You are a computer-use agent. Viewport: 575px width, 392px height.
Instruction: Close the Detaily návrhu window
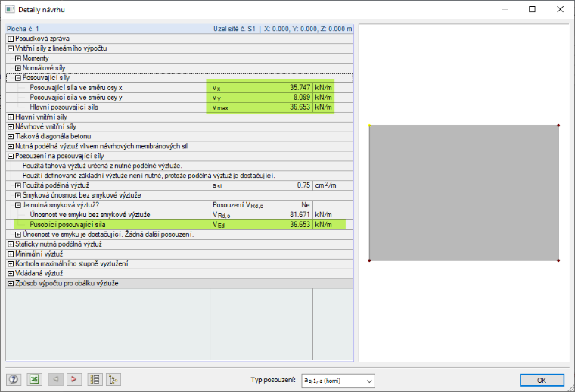click(x=560, y=9)
